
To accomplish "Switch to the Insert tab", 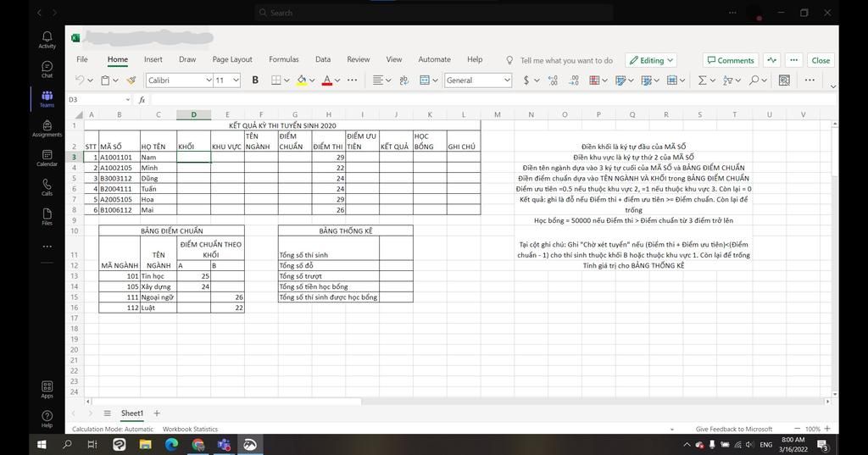I will click(153, 59).
